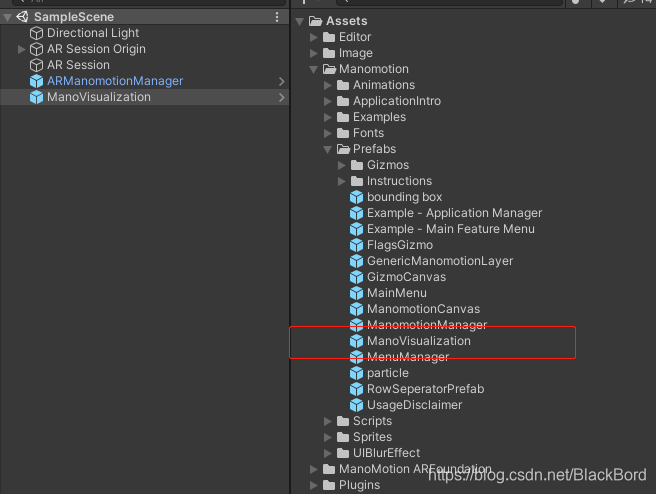Click the Editor folder icon

click(329, 37)
